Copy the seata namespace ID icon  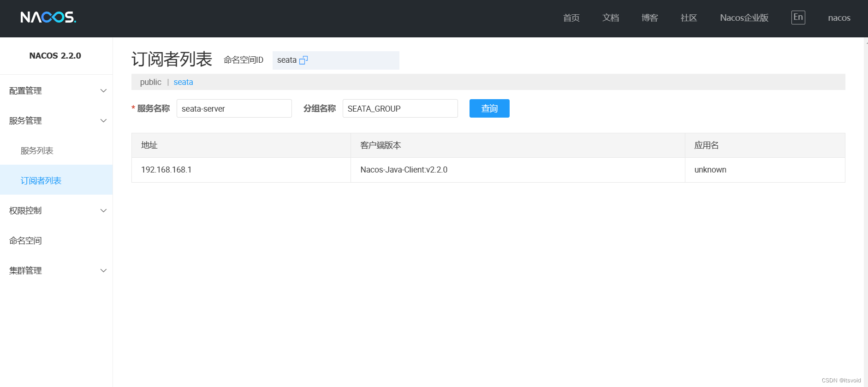[x=303, y=60]
